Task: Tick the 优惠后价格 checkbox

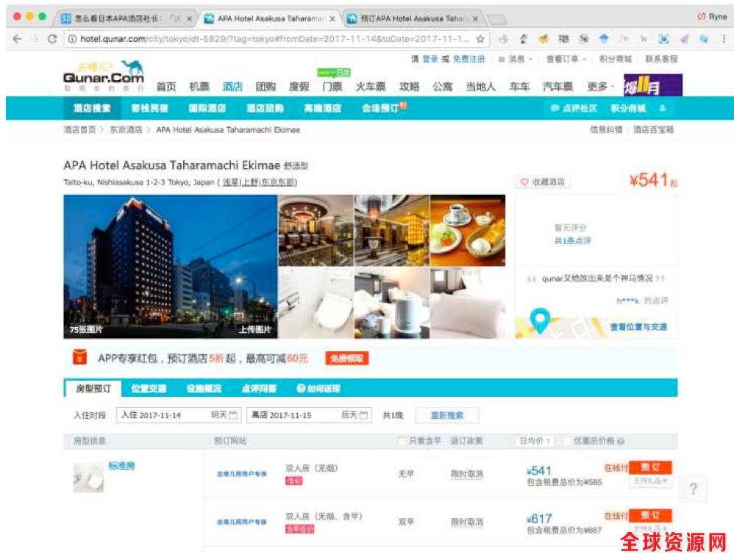Action: click(566, 441)
